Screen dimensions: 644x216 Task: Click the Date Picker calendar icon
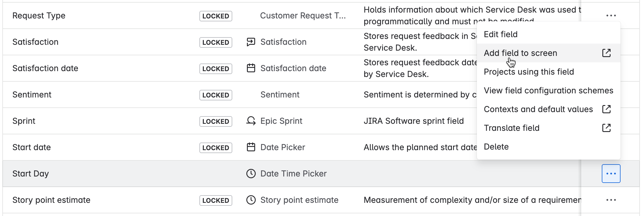[x=251, y=147]
